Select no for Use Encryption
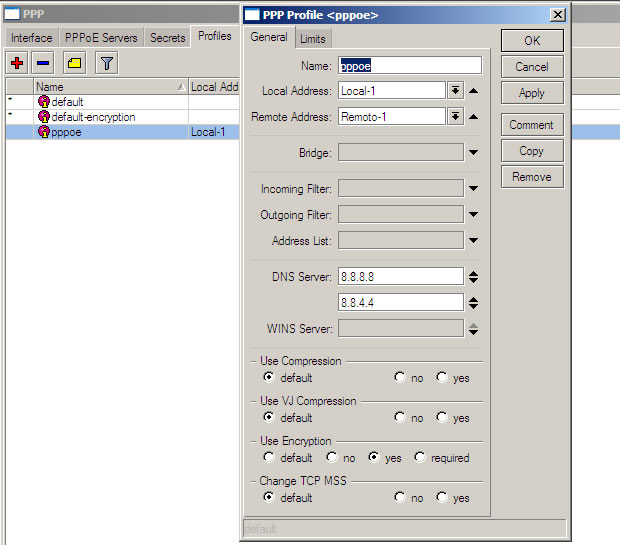This screenshot has height=545, width=620. (x=332, y=457)
